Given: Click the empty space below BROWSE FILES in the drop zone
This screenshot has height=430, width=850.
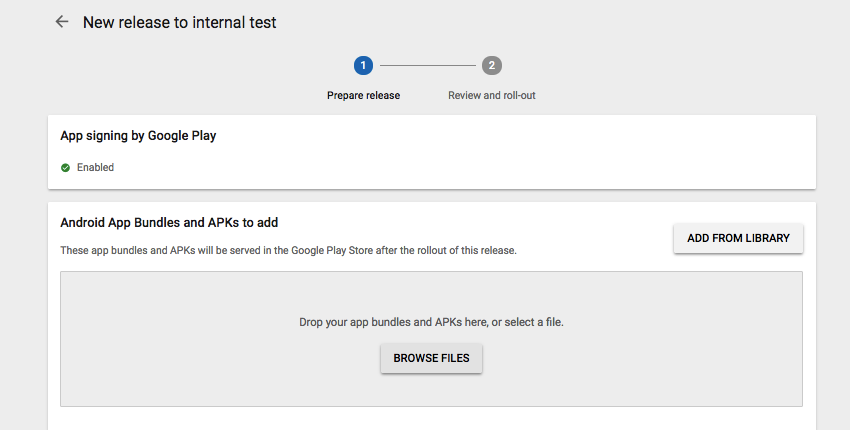Looking at the screenshot, I should 431,390.
